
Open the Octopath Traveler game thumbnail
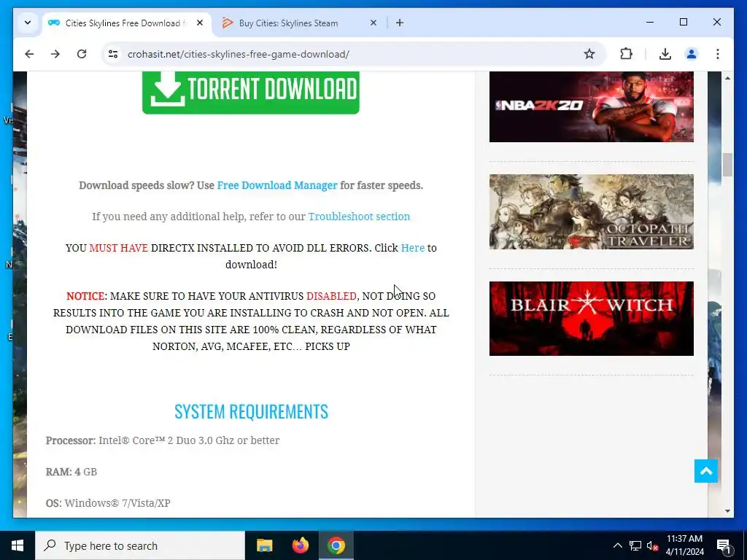click(591, 211)
